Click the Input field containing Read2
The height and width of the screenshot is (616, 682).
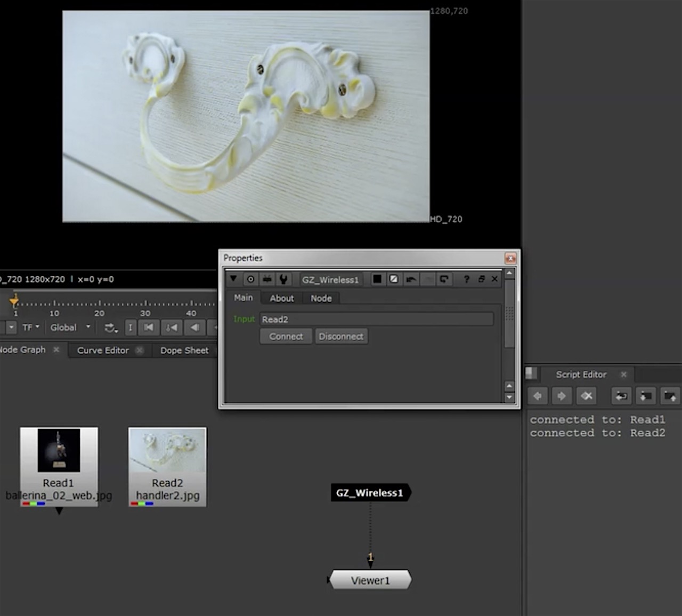pos(376,319)
